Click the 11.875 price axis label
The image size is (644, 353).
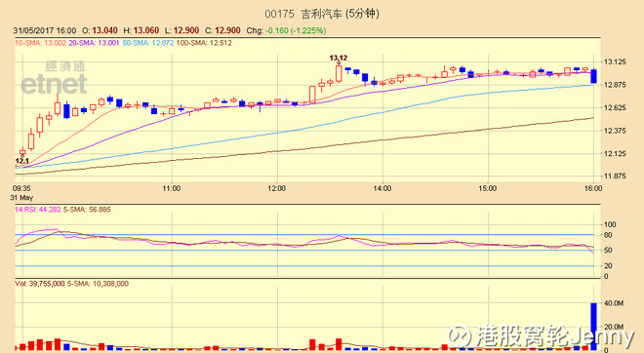615,176
